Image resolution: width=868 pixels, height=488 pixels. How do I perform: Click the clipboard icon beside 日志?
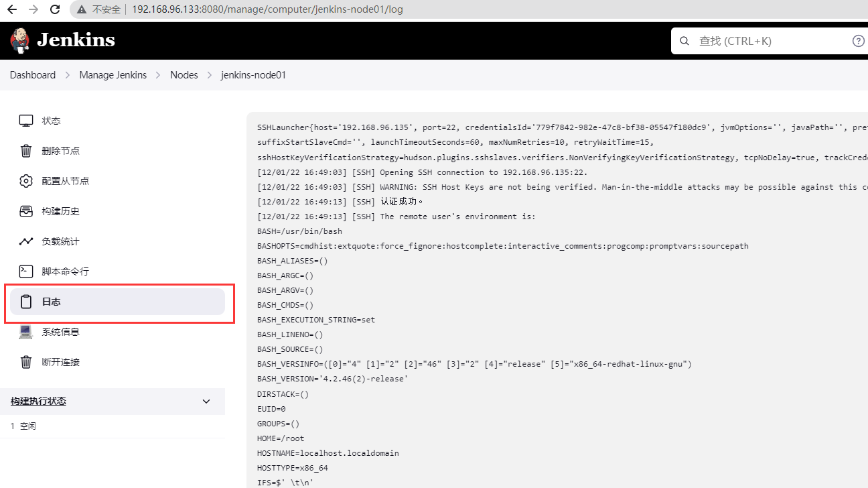[26, 302]
